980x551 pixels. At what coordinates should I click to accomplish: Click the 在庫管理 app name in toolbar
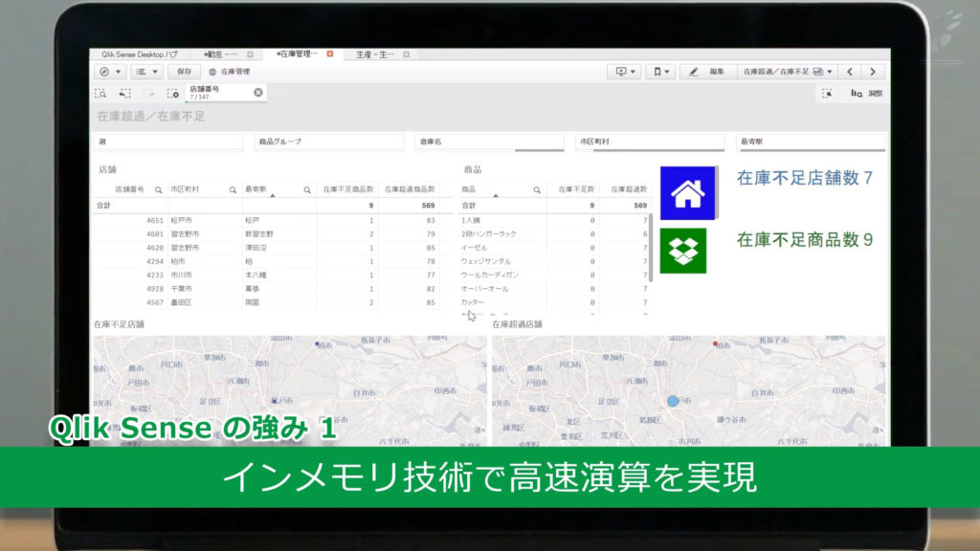235,72
